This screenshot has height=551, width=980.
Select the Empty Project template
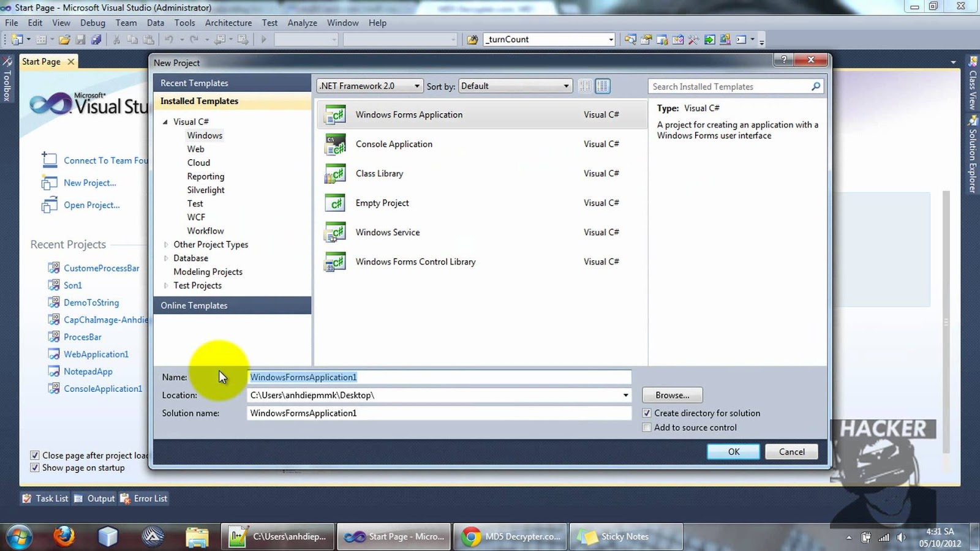click(482, 203)
